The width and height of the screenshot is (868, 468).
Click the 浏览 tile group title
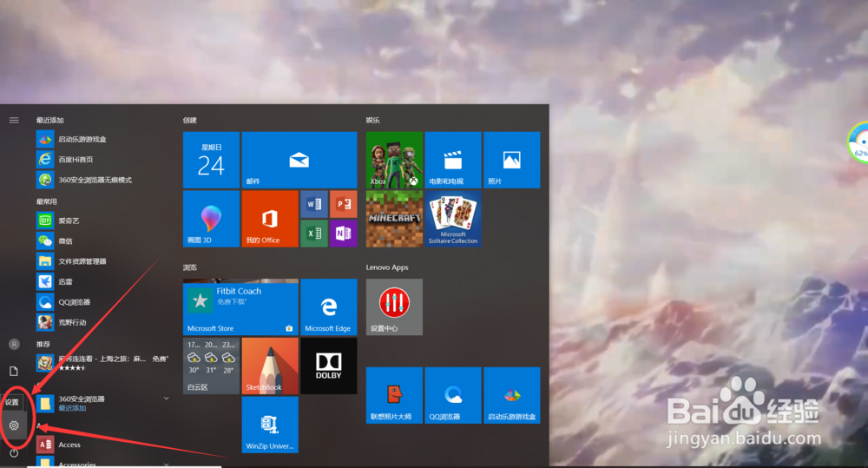(190, 267)
